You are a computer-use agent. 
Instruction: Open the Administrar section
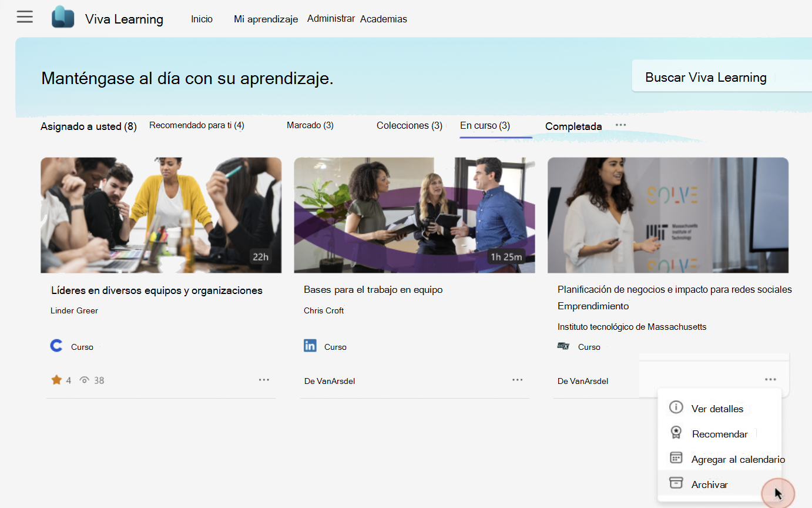(x=331, y=18)
